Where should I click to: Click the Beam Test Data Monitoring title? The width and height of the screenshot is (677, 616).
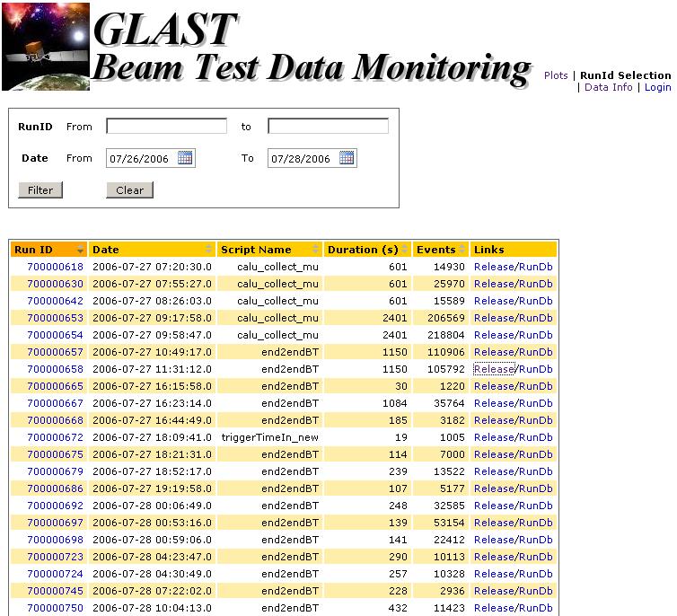point(312,67)
